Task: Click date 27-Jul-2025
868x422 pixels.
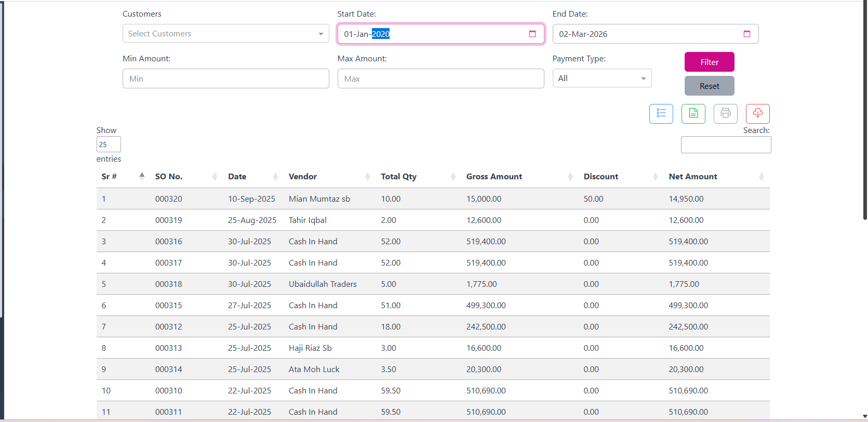Action: coord(249,306)
